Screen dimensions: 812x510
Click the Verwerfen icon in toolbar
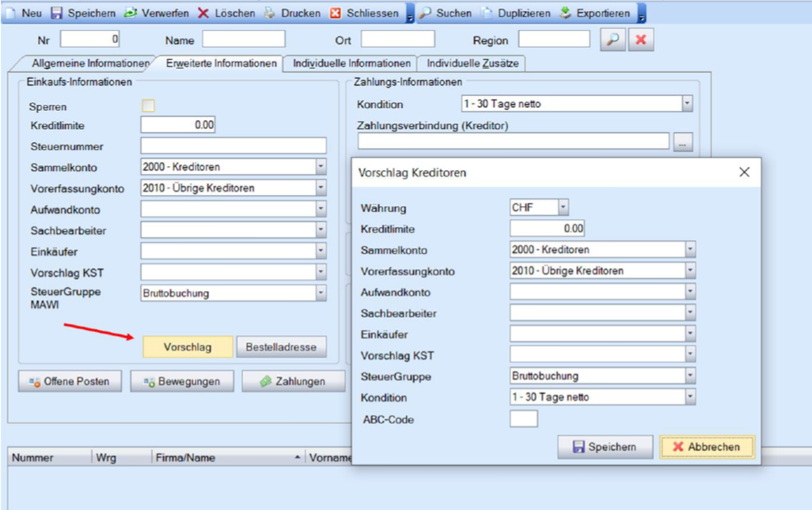[130, 13]
